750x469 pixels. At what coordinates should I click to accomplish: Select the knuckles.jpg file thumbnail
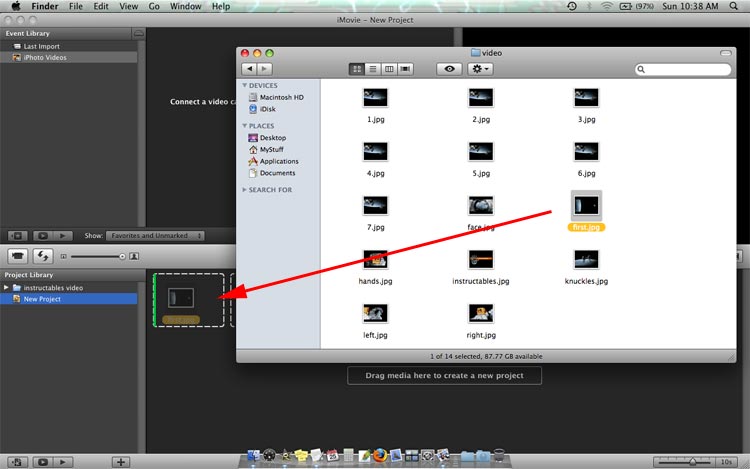point(586,260)
